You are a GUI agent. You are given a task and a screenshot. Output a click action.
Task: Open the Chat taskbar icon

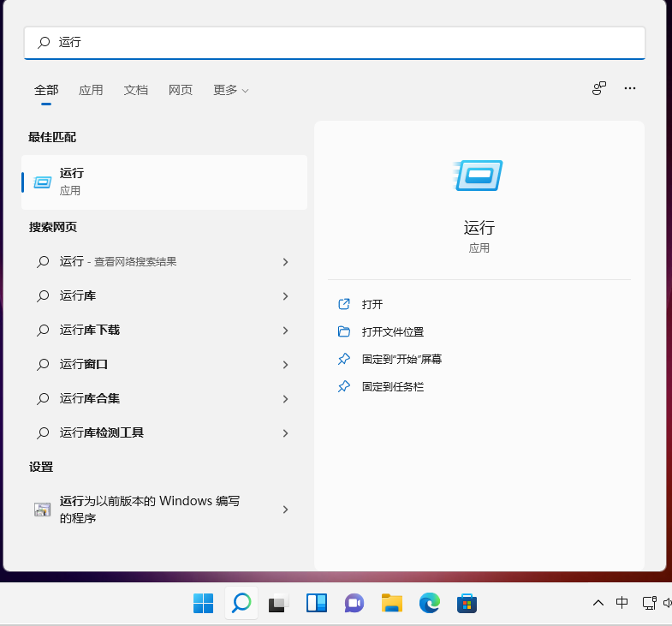pyautogui.click(x=354, y=604)
